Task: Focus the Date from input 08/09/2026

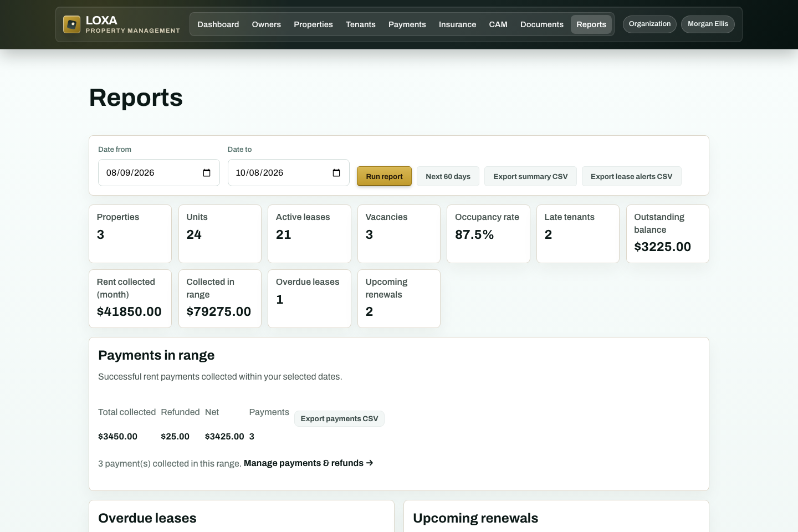Action: coord(159,173)
